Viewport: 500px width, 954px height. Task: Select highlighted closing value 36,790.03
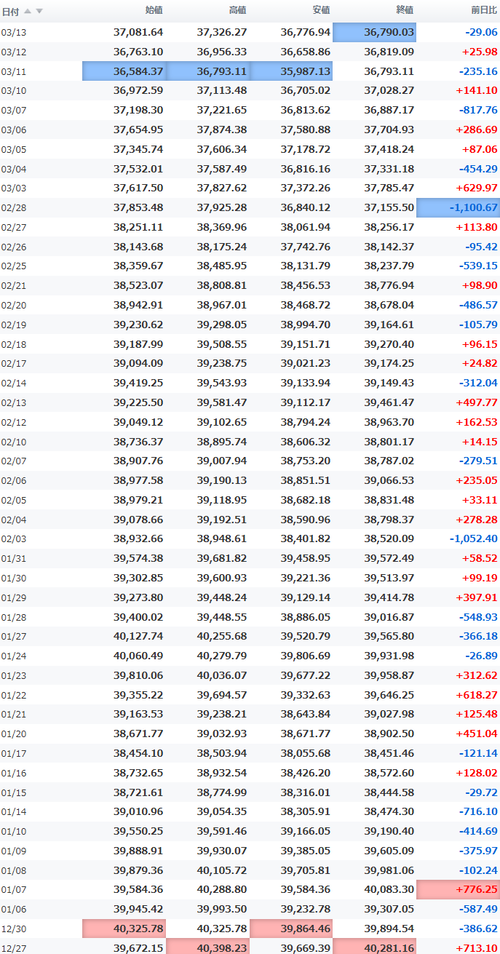point(375,32)
